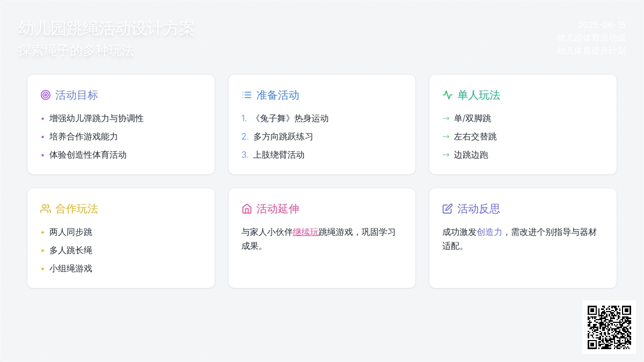The height and width of the screenshot is (362, 644).
Task: Select the 合作玩法 card heading
Action: pyautogui.click(x=77, y=209)
